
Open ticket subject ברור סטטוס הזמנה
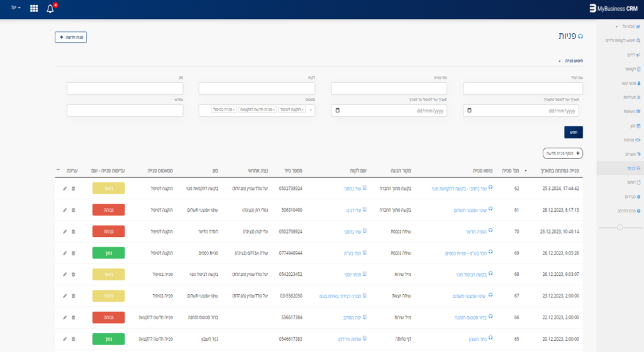(470, 317)
